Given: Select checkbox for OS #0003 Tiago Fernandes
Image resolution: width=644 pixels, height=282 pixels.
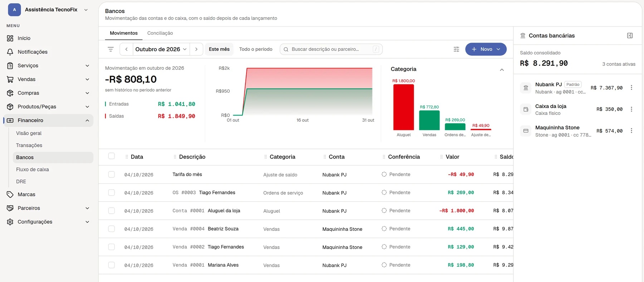Looking at the screenshot, I should click(112, 193).
